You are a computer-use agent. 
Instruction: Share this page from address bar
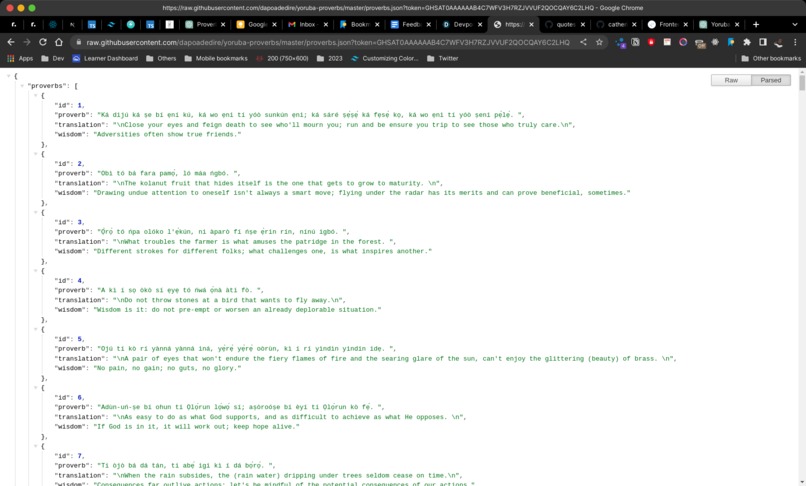point(583,42)
